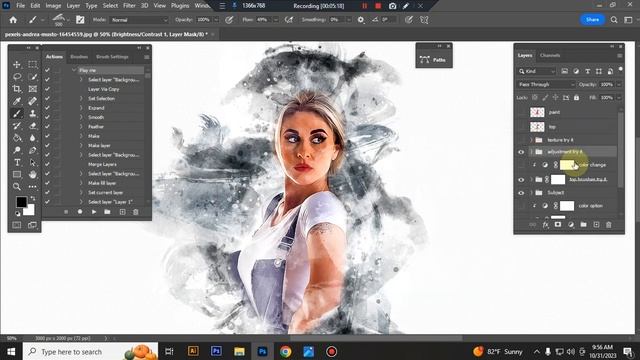Screen dimensions: 640x360
Task: Switch to the Channels tab
Action: pos(550,56)
